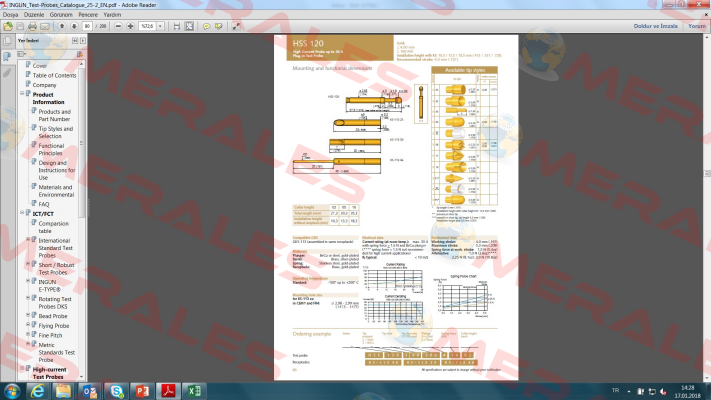Image resolution: width=711 pixels, height=400 pixels.
Task: Add a sticky note comment icon
Action: tap(206, 26)
